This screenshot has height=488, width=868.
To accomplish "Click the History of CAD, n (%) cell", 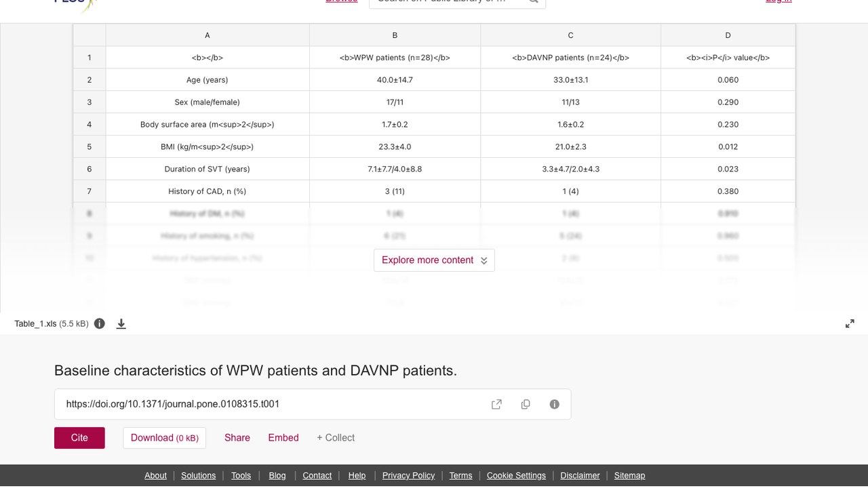I will pyautogui.click(x=208, y=191).
